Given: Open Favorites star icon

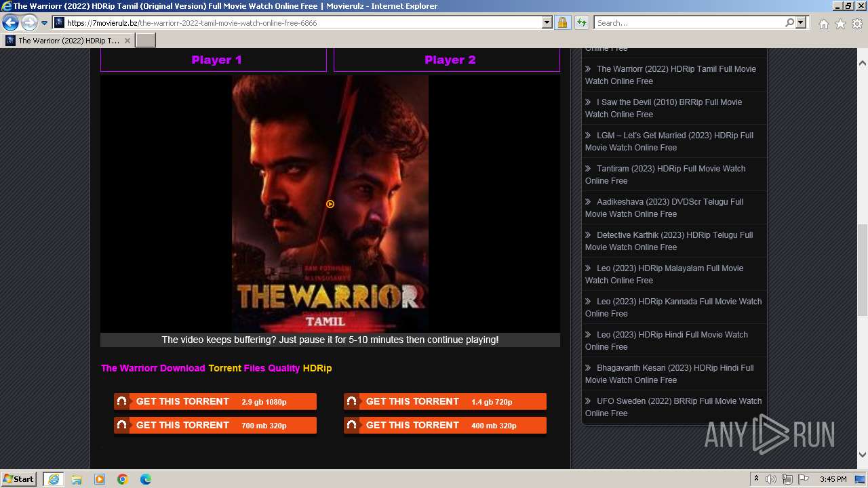Looking at the screenshot, I should (x=840, y=24).
